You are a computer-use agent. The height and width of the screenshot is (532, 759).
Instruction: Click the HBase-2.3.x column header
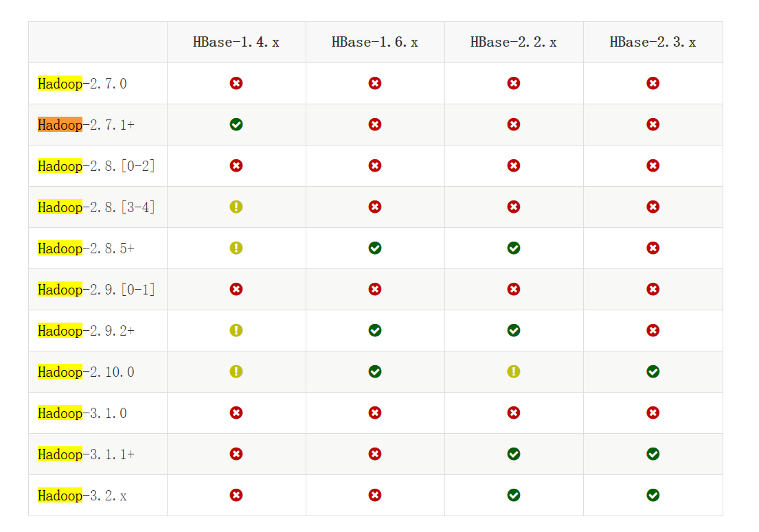point(653,43)
